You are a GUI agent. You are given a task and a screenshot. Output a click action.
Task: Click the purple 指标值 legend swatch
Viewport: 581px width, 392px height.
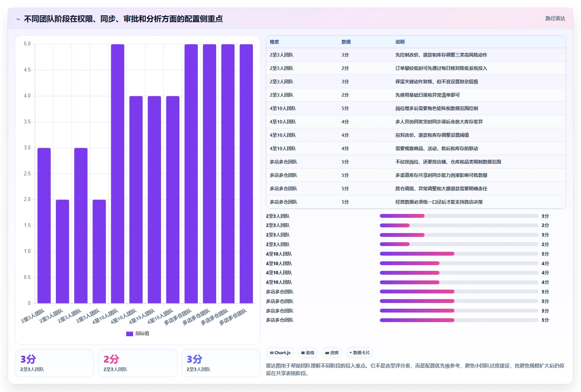tap(130, 334)
